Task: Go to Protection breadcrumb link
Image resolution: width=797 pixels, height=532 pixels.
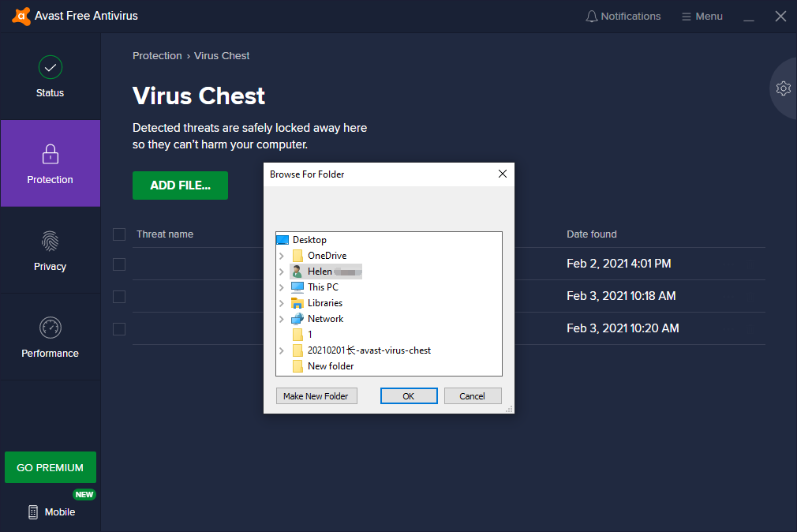Action: 157,56
